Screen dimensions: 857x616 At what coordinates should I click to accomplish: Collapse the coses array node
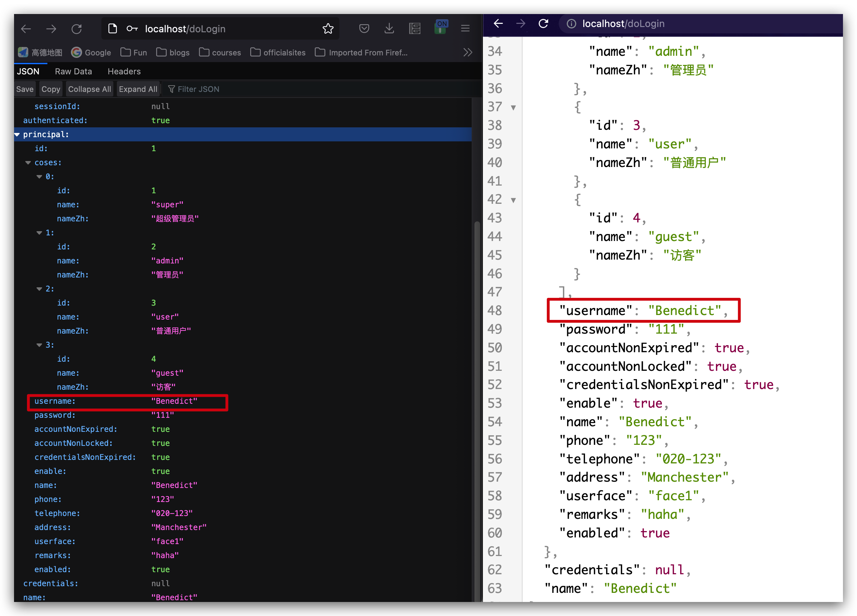pos(28,163)
